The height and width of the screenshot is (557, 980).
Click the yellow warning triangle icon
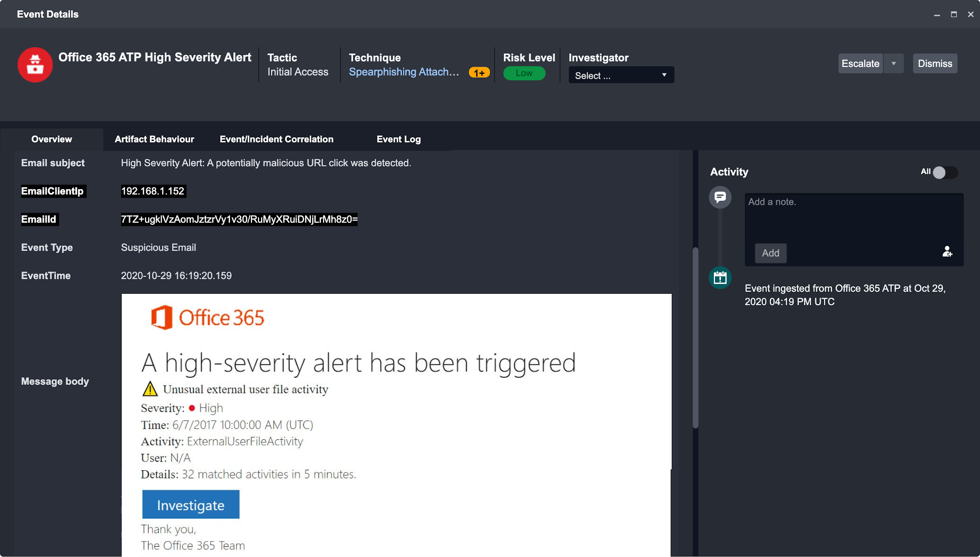pyautogui.click(x=150, y=389)
